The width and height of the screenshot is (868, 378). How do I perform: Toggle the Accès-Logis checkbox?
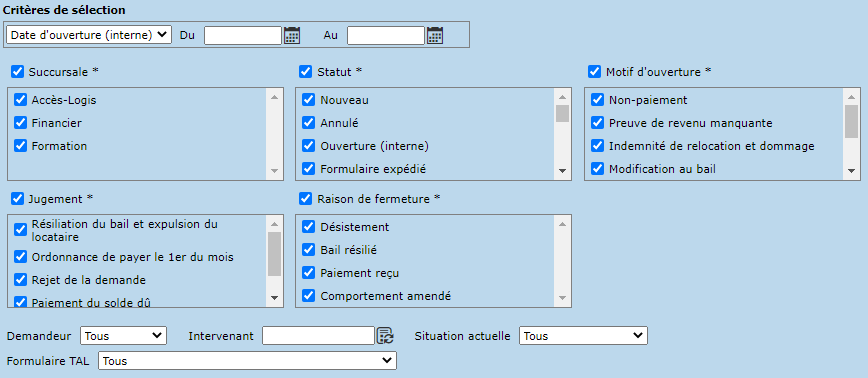pyautogui.click(x=20, y=100)
